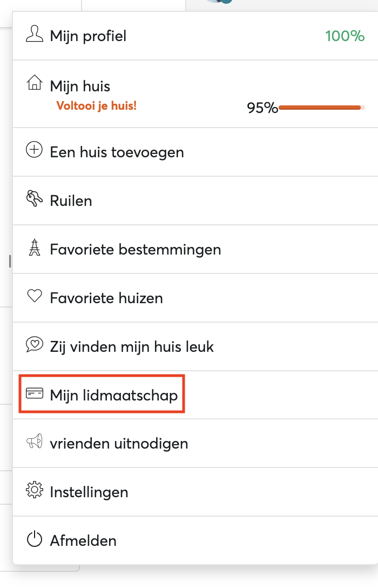The width and height of the screenshot is (378, 588).
Task: Click the power icon beside Afmelden
Action: pos(35,538)
